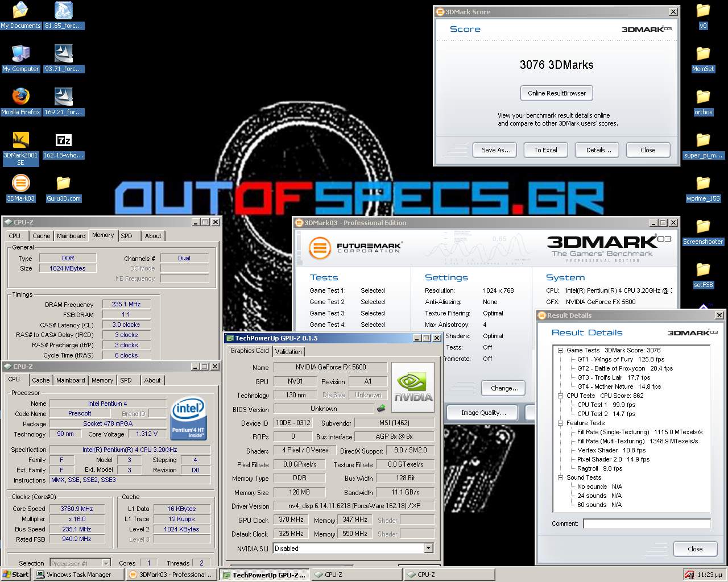
Task: Open the Screenshooter folder
Action: coord(703,231)
